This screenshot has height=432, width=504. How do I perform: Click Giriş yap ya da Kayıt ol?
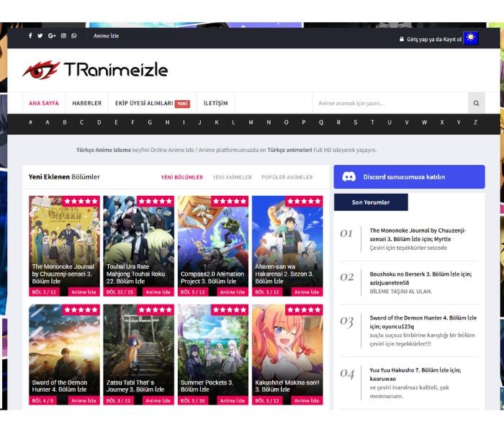click(429, 39)
